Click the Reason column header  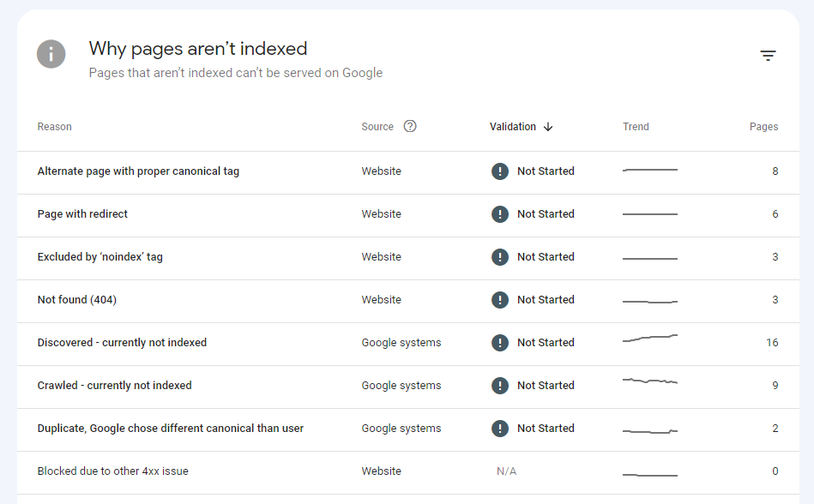point(54,126)
